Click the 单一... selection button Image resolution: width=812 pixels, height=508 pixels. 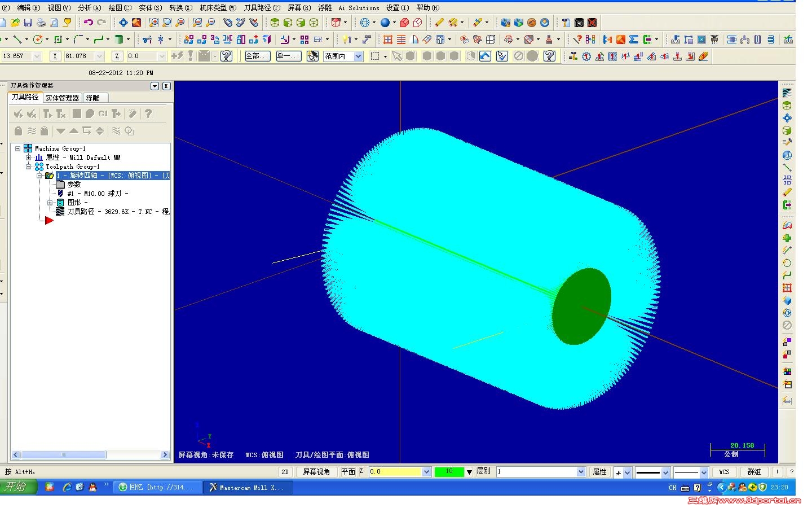(288, 56)
